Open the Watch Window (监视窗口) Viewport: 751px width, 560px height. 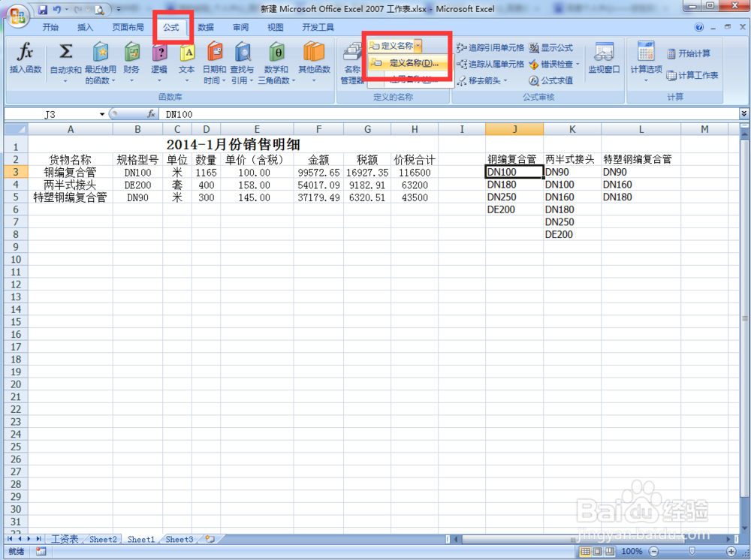coord(604,59)
